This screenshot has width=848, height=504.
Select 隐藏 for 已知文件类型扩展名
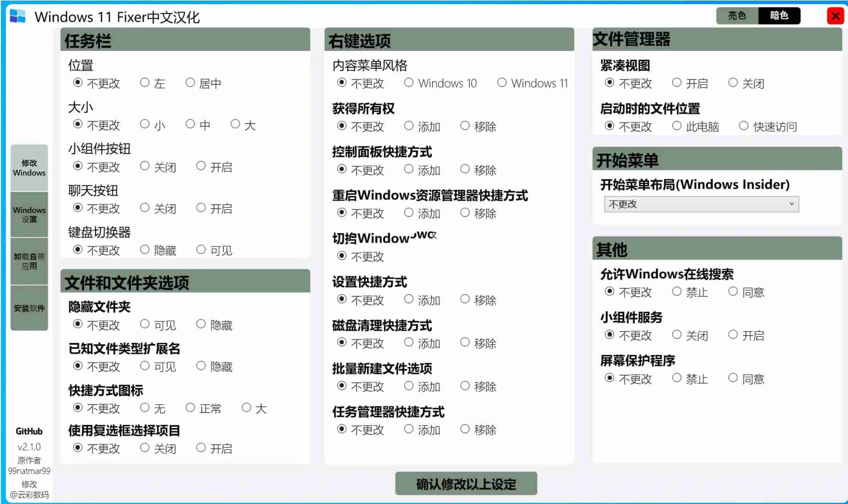coord(214,366)
